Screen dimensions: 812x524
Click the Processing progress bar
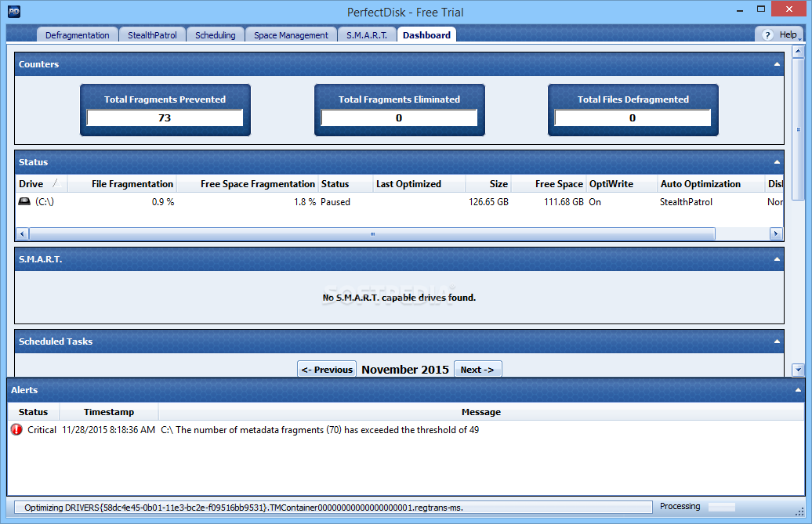722,507
